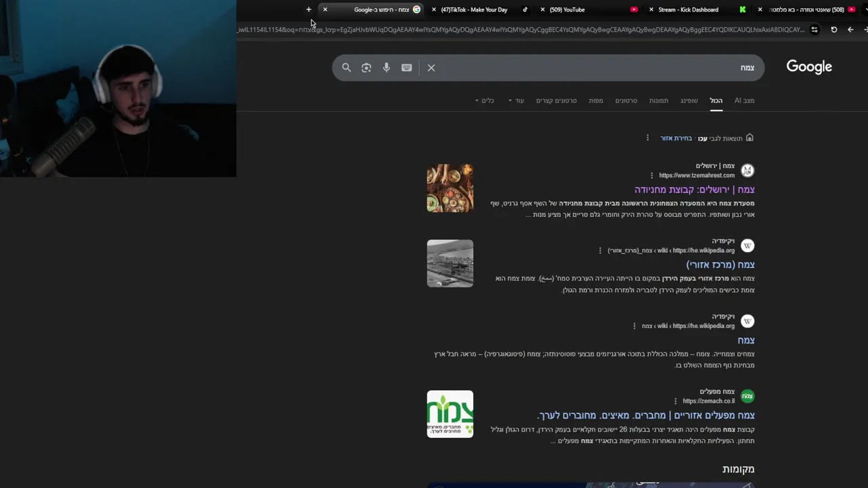Start voice search with microphone icon

(x=387, y=68)
